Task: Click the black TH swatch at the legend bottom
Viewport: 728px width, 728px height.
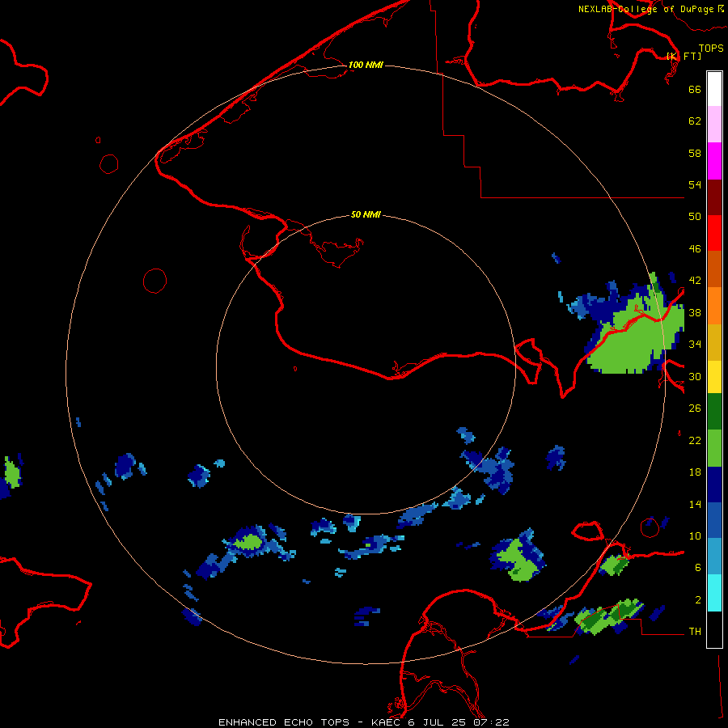Action: click(x=714, y=629)
